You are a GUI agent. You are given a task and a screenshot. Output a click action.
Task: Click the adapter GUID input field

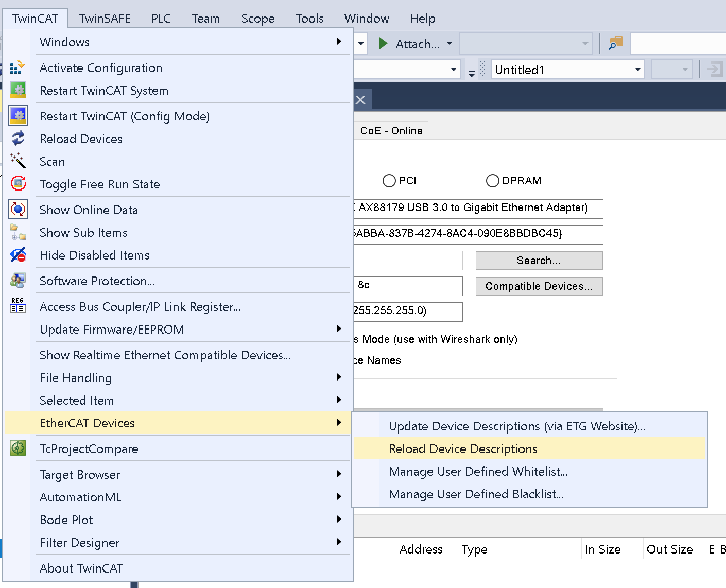click(x=478, y=234)
